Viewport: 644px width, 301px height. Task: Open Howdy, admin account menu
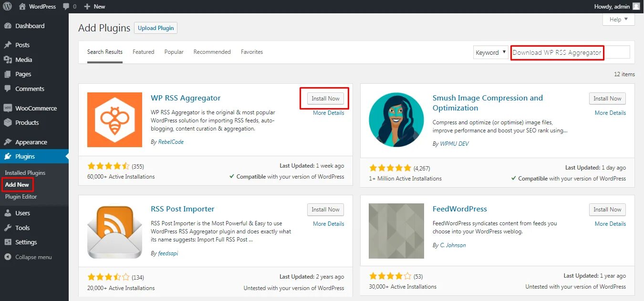tap(617, 7)
